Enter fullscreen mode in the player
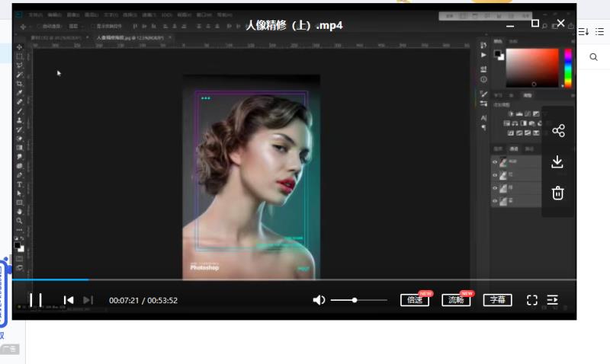This screenshot has width=610, height=364. [532, 300]
